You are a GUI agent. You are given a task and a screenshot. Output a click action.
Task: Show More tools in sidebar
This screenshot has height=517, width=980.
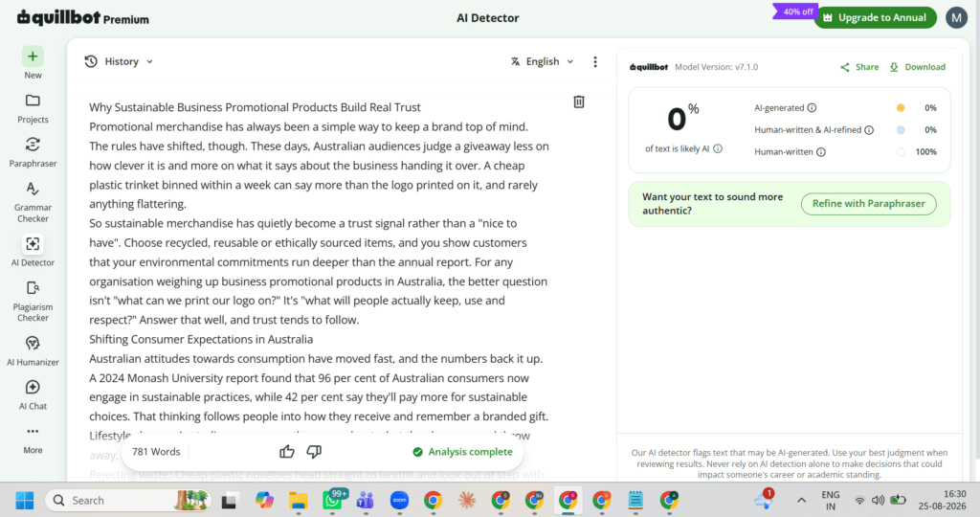pyautogui.click(x=33, y=432)
